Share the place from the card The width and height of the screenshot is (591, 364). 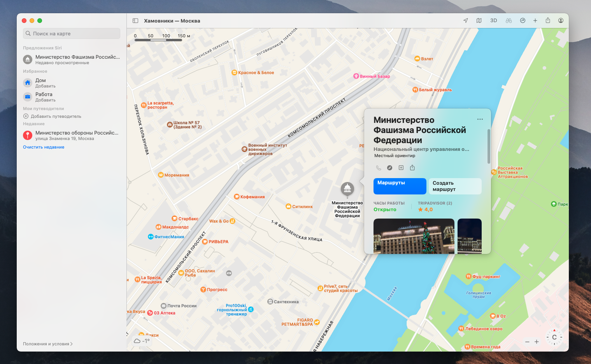tap(412, 168)
